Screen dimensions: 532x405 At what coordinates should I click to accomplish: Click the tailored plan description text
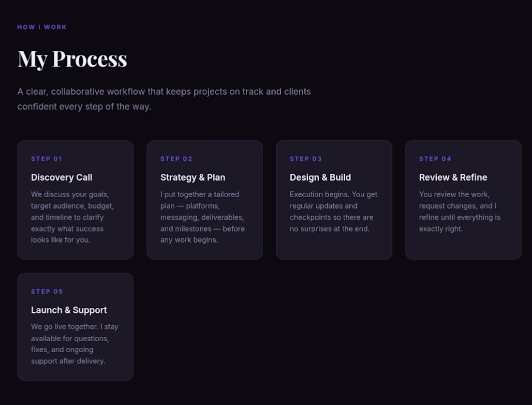[x=202, y=217]
